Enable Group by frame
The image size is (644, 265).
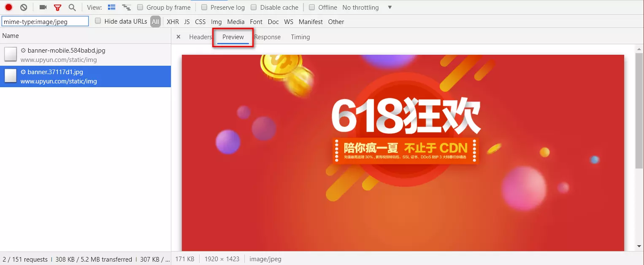tap(140, 7)
